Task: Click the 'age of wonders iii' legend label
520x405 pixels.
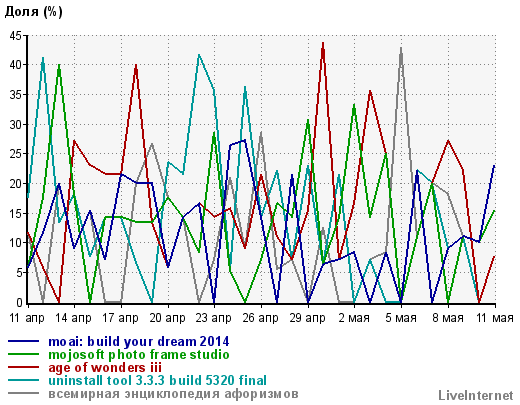Action: click(105, 368)
